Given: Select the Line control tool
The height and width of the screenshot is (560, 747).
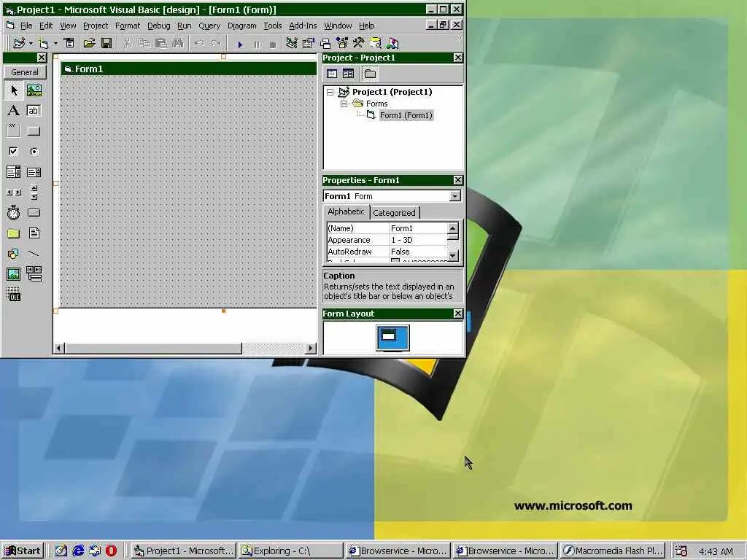Looking at the screenshot, I should click(34, 253).
